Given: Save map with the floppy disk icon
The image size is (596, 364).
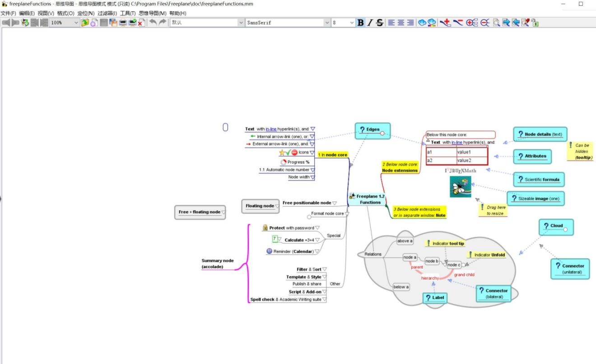Looking at the screenshot, I should click(x=104, y=23).
